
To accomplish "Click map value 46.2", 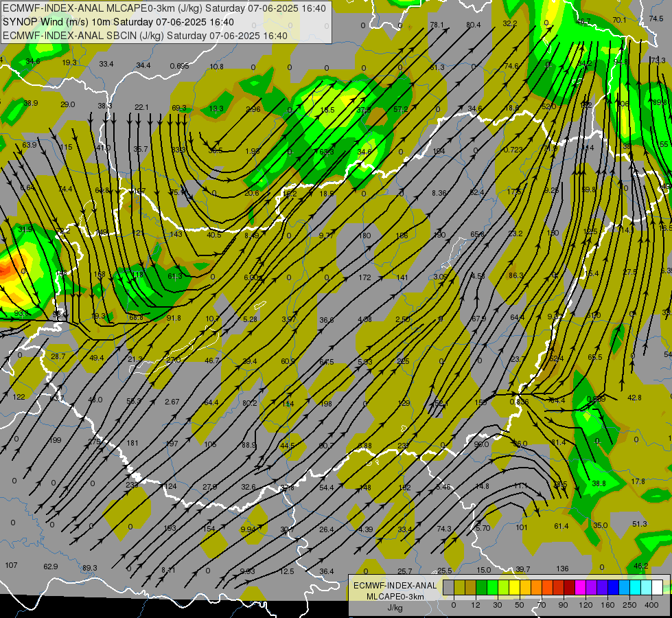I will coord(640,566).
